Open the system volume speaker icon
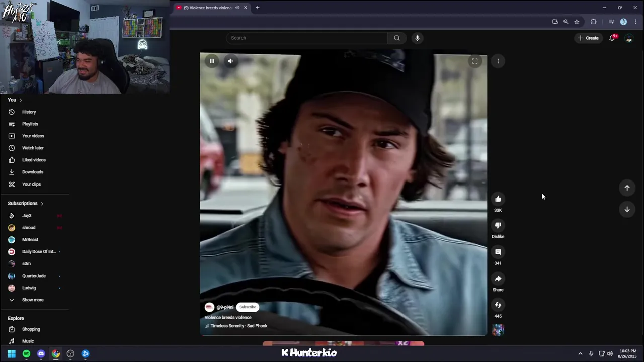Image resolution: width=644 pixels, height=362 pixels. point(610,354)
